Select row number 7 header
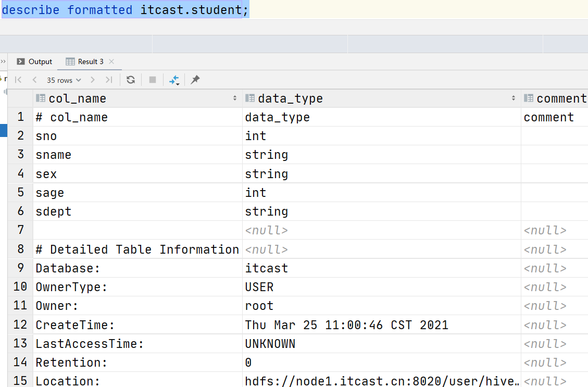588x387 pixels. pos(21,230)
